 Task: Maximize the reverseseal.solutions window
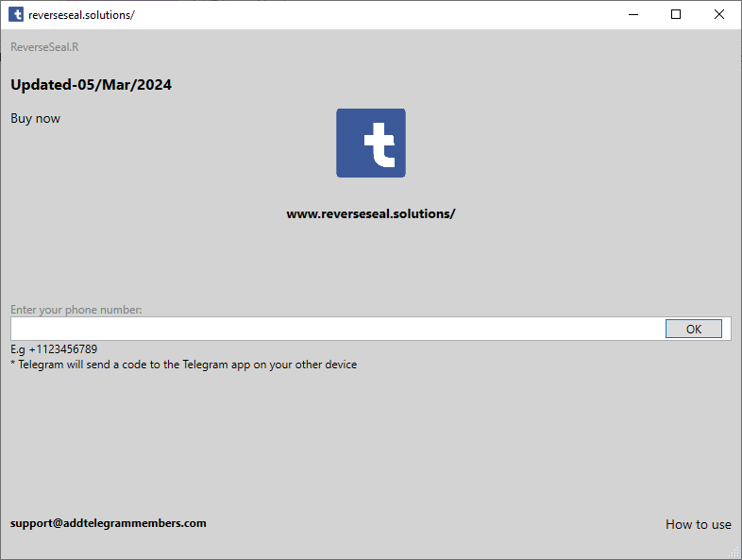pyautogui.click(x=676, y=15)
